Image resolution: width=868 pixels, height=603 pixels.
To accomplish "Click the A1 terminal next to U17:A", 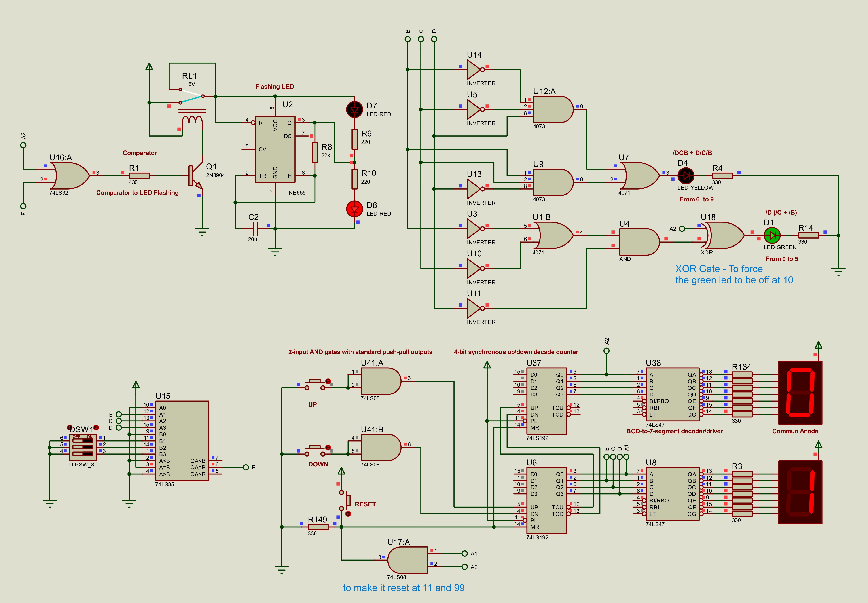I will click(465, 554).
